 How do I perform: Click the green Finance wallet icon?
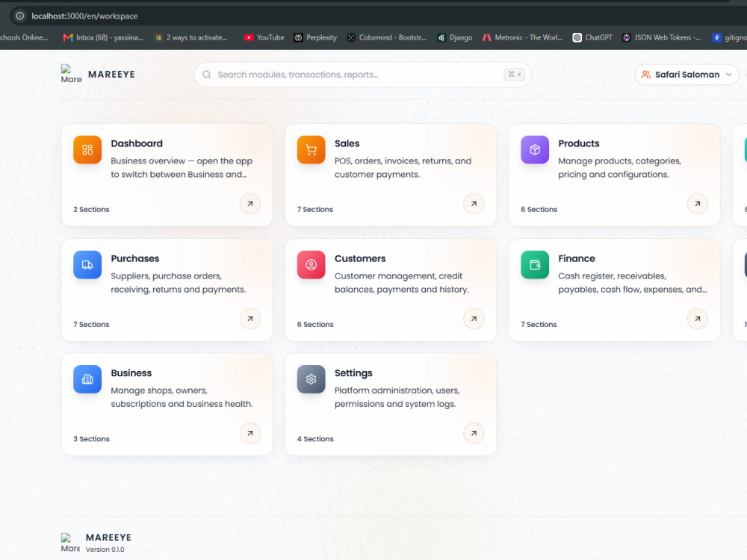(x=535, y=264)
